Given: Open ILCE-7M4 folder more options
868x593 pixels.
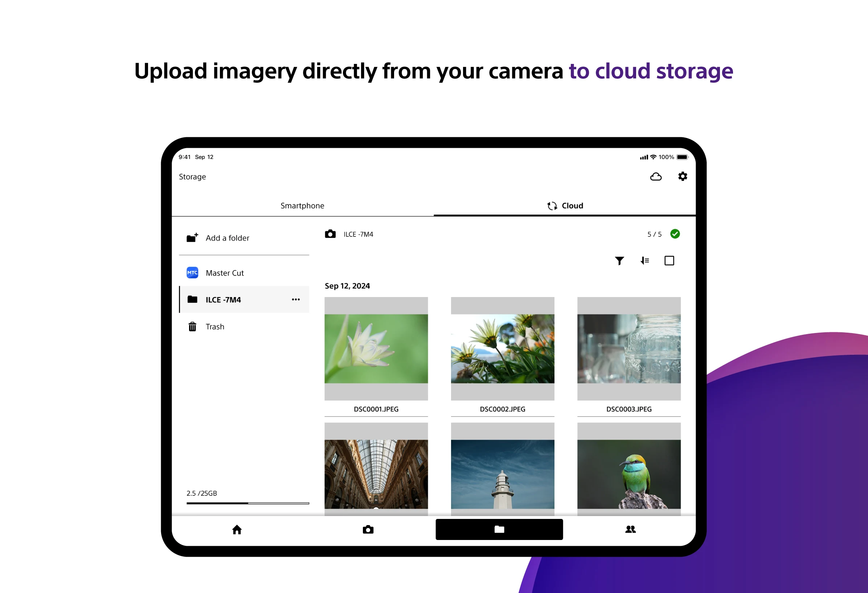Looking at the screenshot, I should click(x=296, y=300).
